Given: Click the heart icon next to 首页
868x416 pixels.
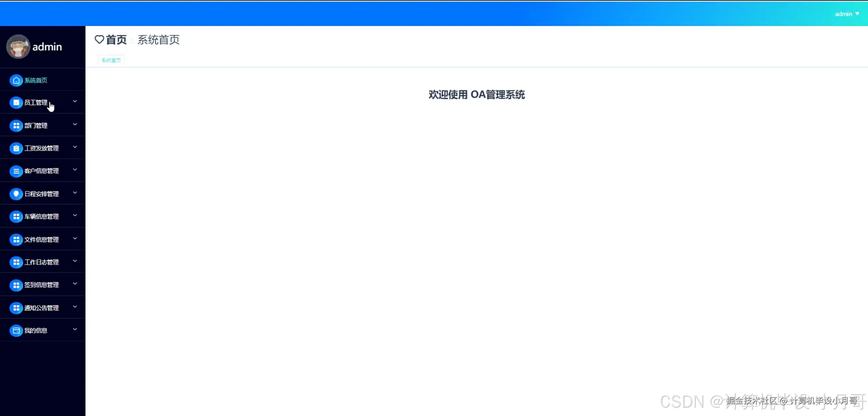Looking at the screenshot, I should click(99, 40).
